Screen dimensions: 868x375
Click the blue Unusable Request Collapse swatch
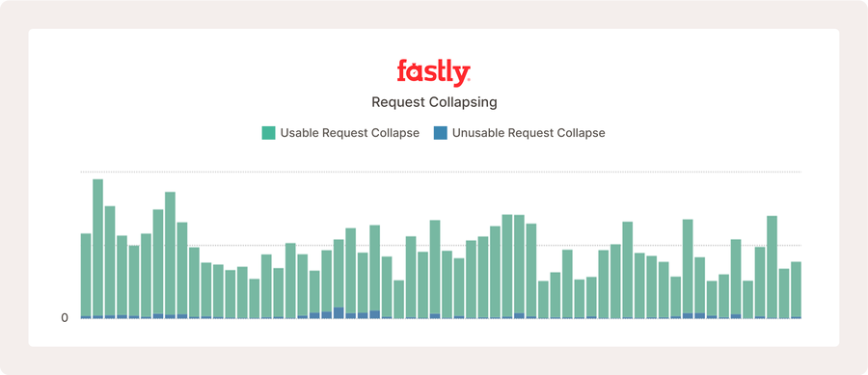[x=441, y=133]
